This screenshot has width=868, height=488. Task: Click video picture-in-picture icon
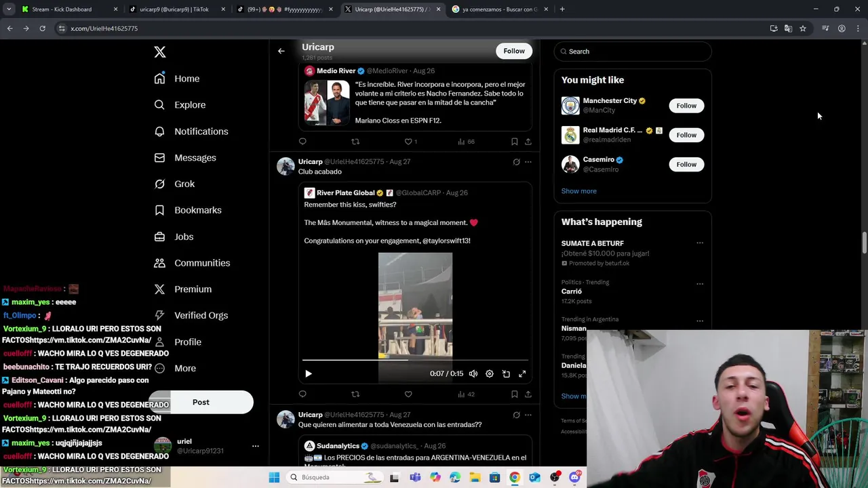point(506,373)
